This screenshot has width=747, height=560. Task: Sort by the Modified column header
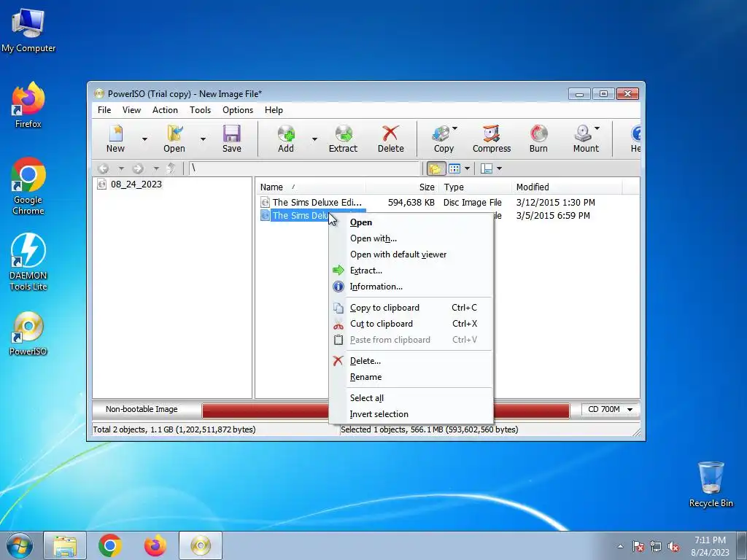coord(567,187)
